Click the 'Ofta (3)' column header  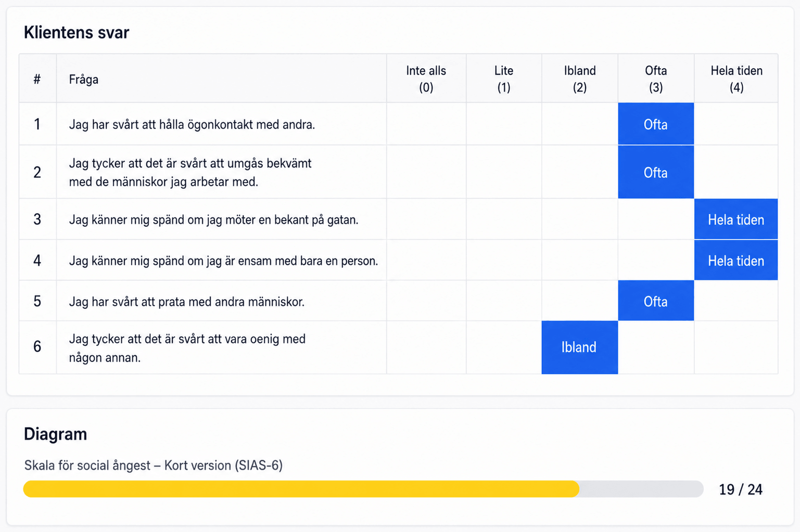point(656,79)
